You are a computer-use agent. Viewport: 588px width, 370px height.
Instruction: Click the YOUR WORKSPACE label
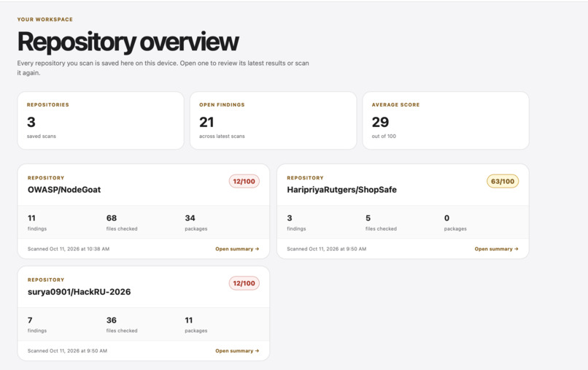click(45, 20)
